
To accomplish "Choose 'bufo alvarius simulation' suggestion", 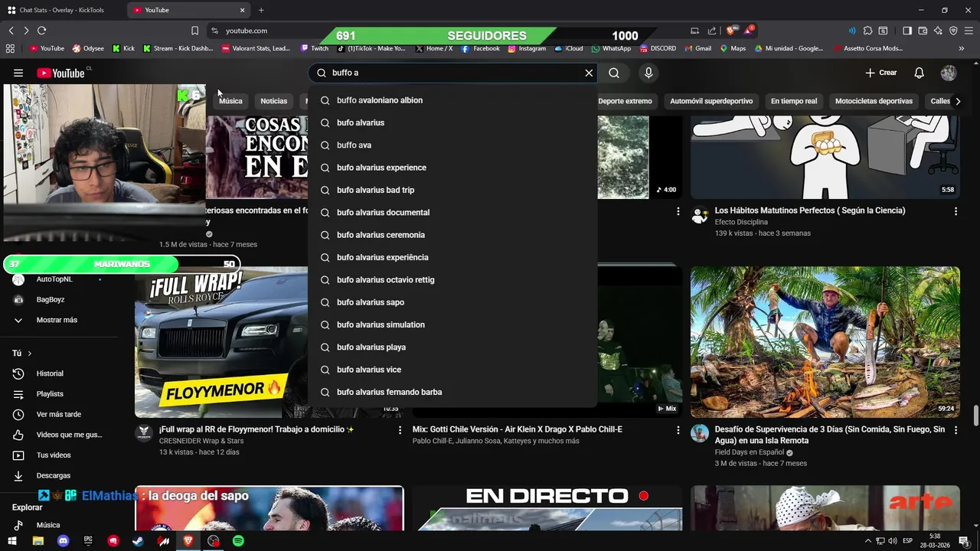I will pyautogui.click(x=452, y=324).
